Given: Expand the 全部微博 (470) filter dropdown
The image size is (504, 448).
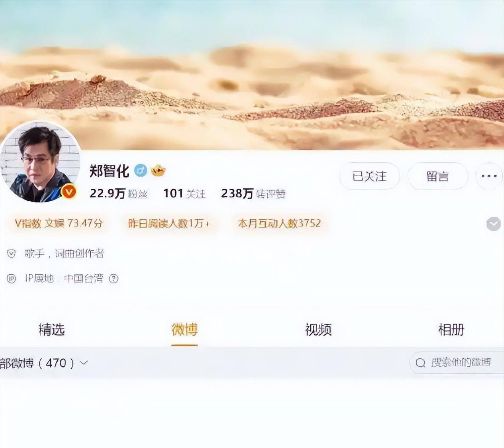Looking at the screenshot, I should pyautogui.click(x=43, y=363).
